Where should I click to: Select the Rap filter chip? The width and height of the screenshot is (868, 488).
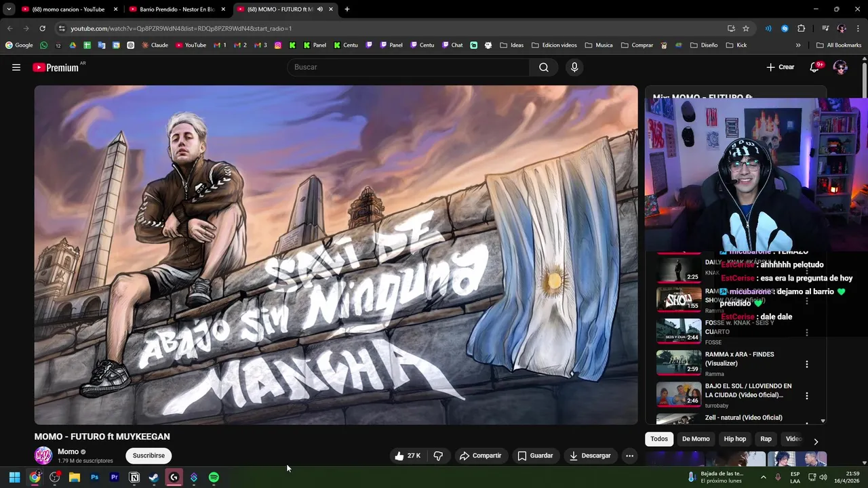(x=766, y=439)
